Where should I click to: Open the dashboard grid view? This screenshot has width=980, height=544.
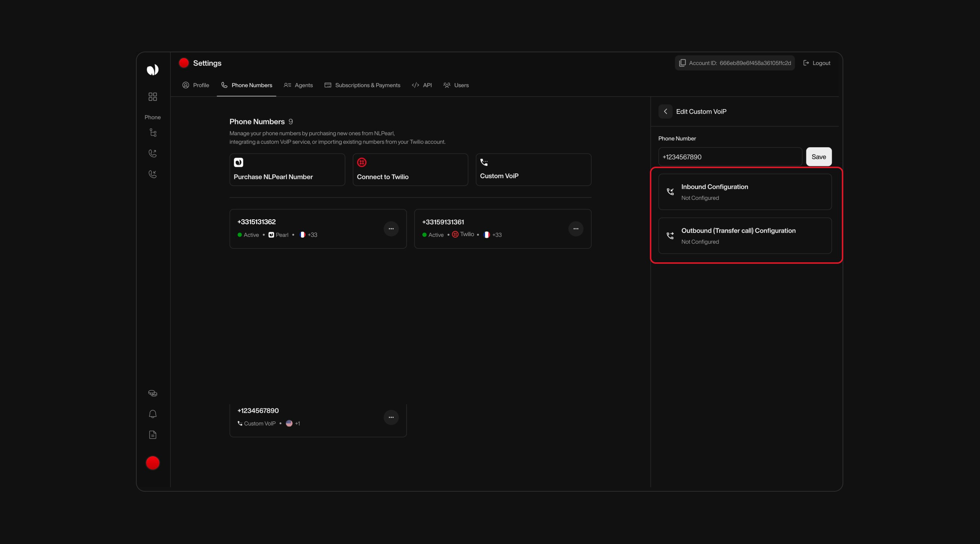click(152, 96)
